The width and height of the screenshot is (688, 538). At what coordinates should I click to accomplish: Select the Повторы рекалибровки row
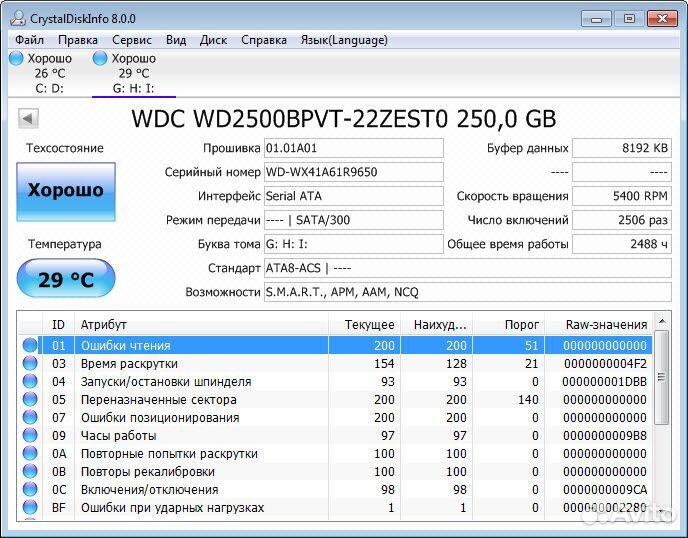point(336,471)
